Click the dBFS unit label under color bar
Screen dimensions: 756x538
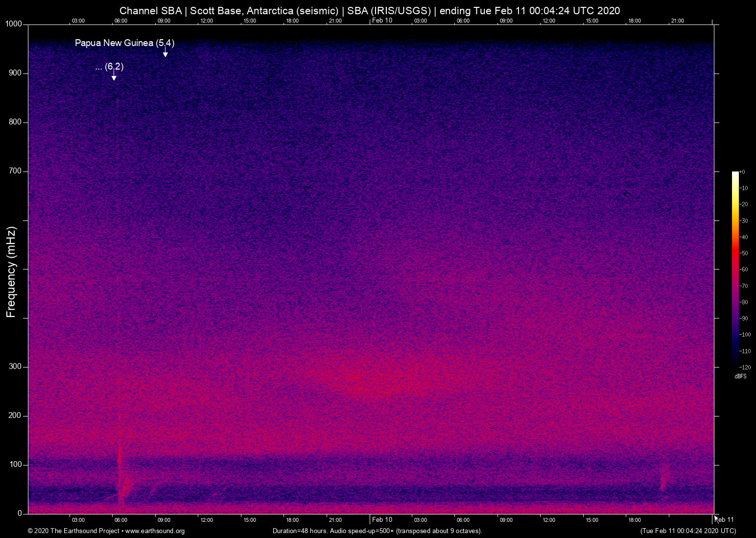tap(740, 376)
